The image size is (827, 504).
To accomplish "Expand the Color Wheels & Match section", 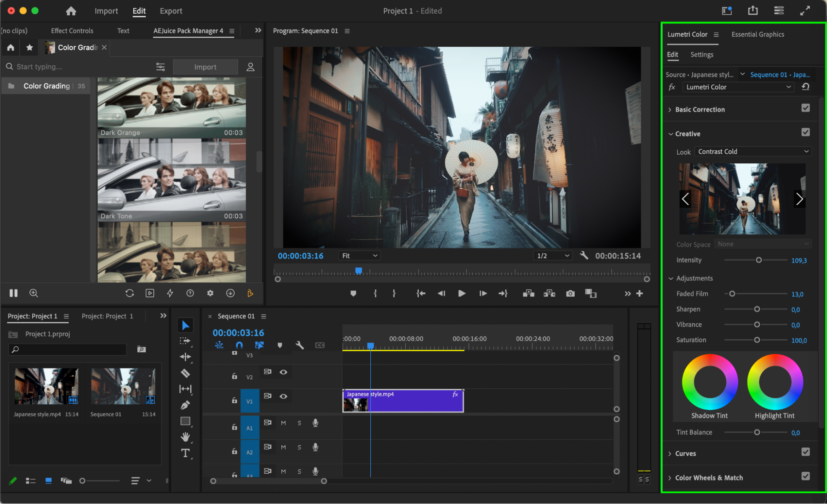I will [x=709, y=478].
